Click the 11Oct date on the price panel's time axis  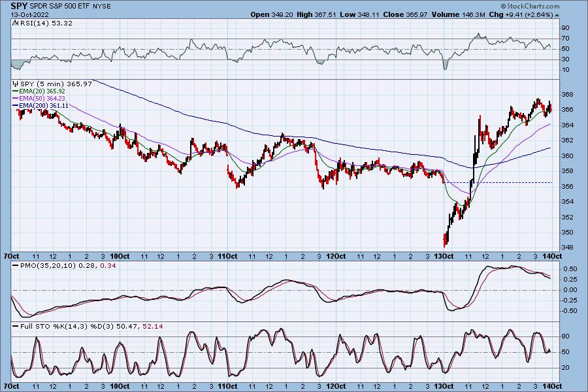(x=227, y=257)
